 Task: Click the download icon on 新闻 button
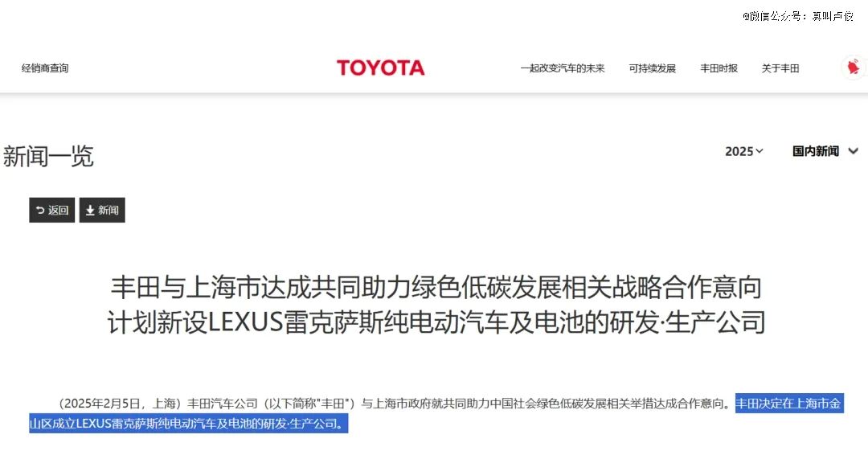90,211
